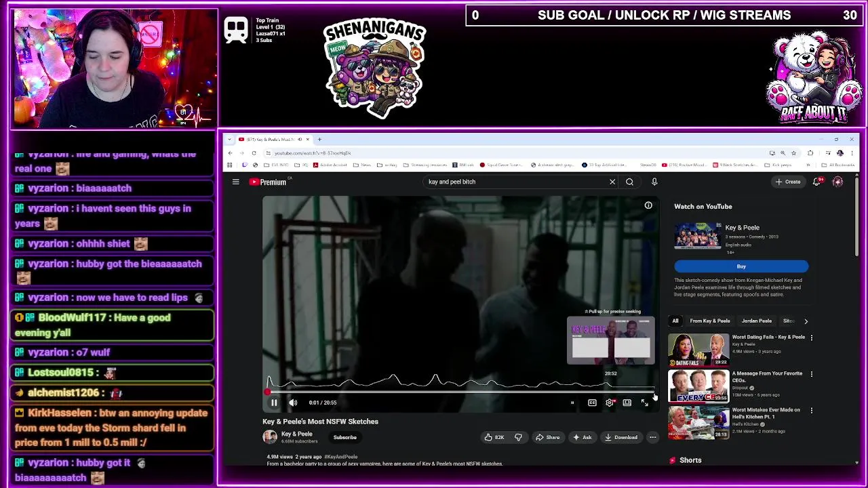Click the '0:01 / 20:55' time display
The image size is (868, 488).
click(323, 403)
